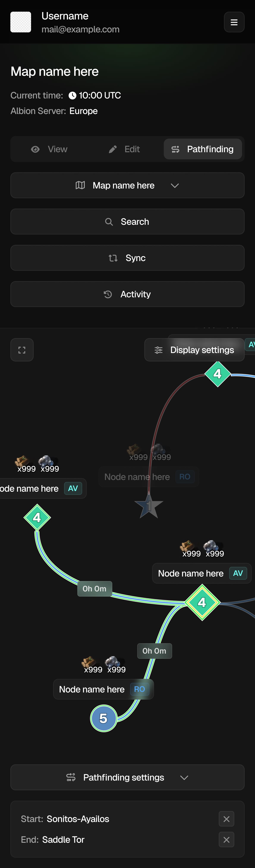Image resolution: width=255 pixels, height=868 pixels.
Task: Click the RO badge on the bottom node label
Action: pos(139,689)
